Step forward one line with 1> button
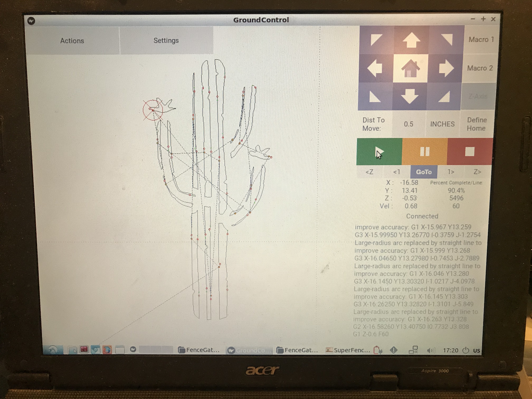Image resolution: width=532 pixels, height=399 pixels. tap(451, 172)
